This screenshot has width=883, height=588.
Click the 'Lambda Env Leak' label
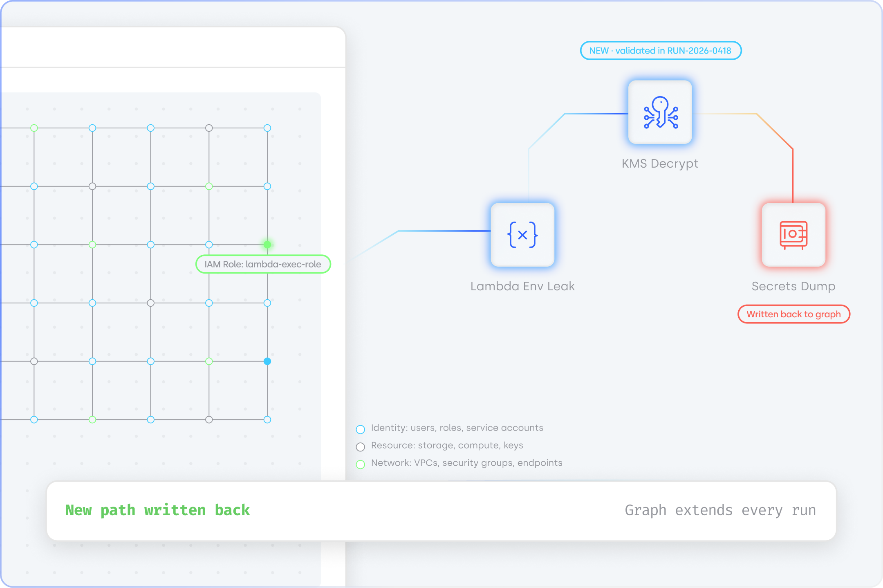[x=522, y=286]
